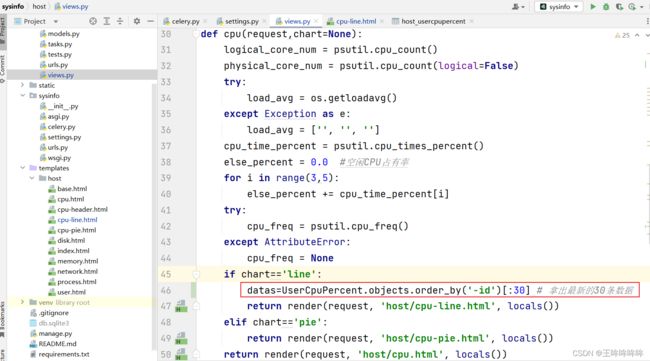
Task: Click the gutter template icon on line 49
Action: click(181, 338)
